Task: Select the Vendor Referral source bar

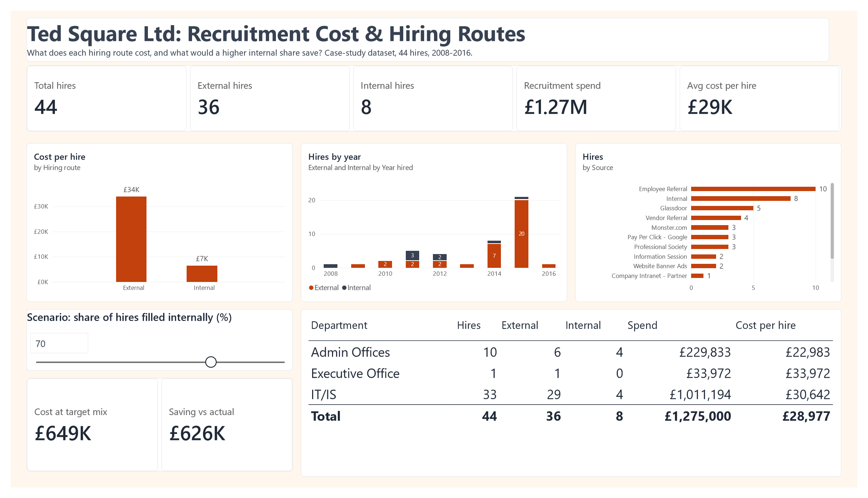Action: (x=716, y=218)
